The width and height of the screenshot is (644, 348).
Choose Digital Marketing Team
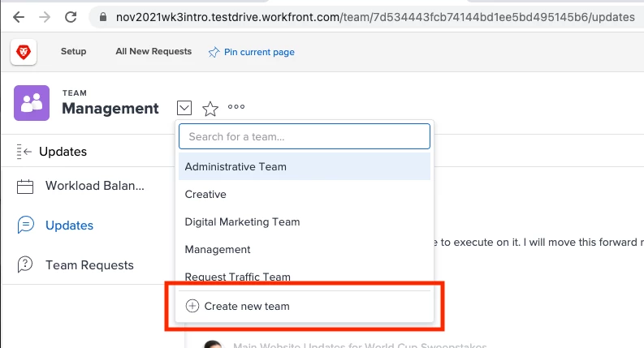tap(305, 221)
